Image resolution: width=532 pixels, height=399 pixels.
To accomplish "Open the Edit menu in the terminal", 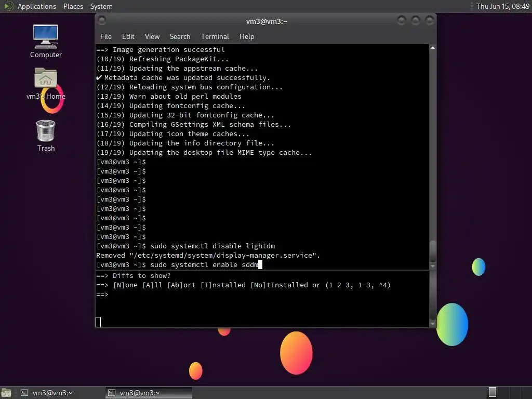I will coord(128,36).
